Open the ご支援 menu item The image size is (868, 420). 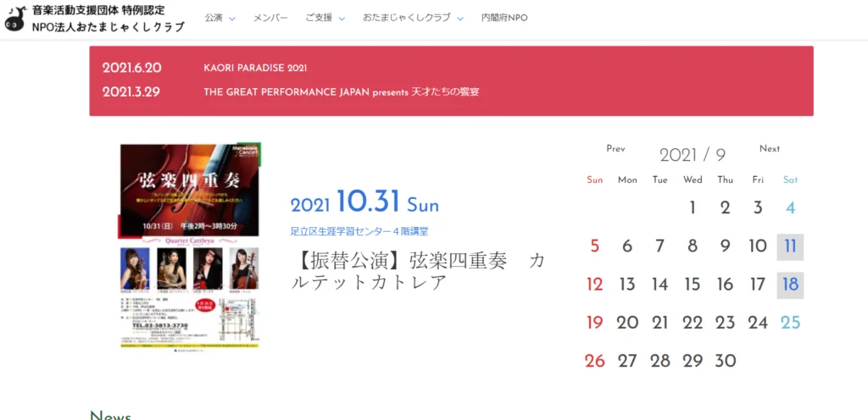point(319,18)
